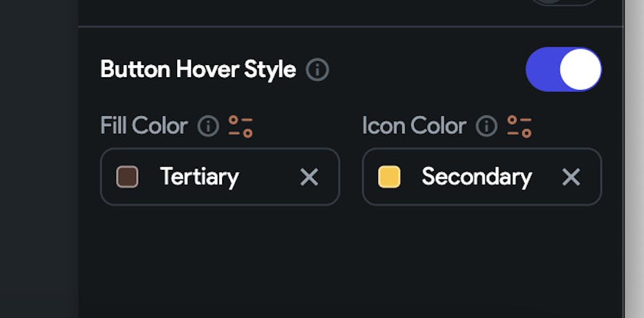Click the brown Tertiary color swatch
The height and width of the screenshot is (318, 644).
128,177
